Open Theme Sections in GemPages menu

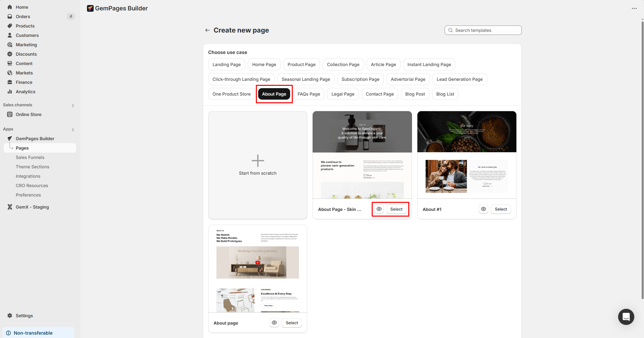(x=32, y=167)
